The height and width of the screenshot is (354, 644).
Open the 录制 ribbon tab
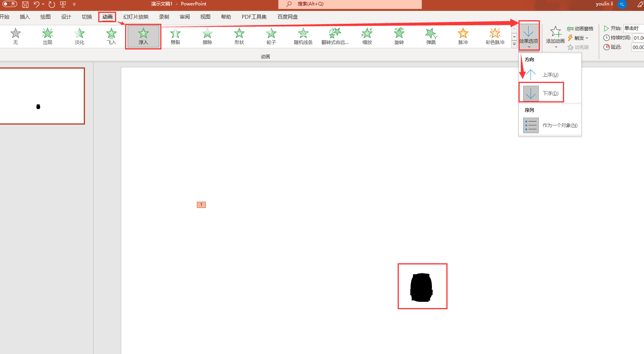[164, 17]
